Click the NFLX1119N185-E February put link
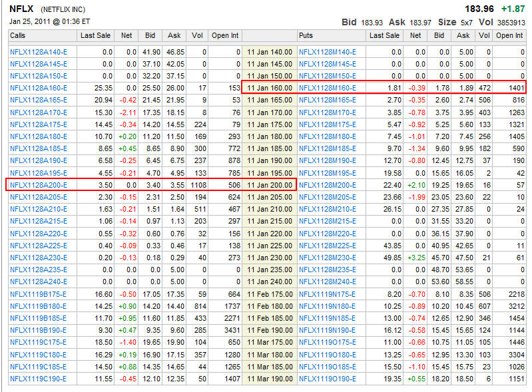The image size is (532, 392). [x=327, y=317]
